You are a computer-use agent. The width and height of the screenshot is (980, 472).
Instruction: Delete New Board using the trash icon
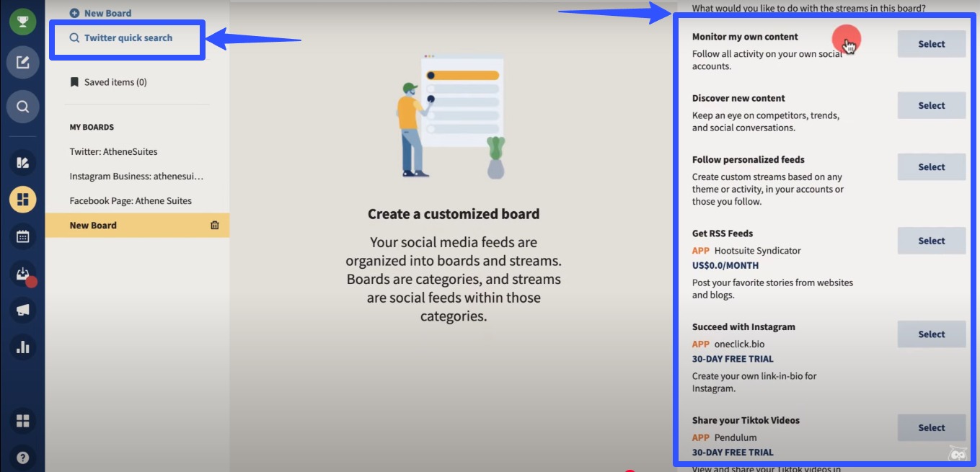tap(214, 224)
